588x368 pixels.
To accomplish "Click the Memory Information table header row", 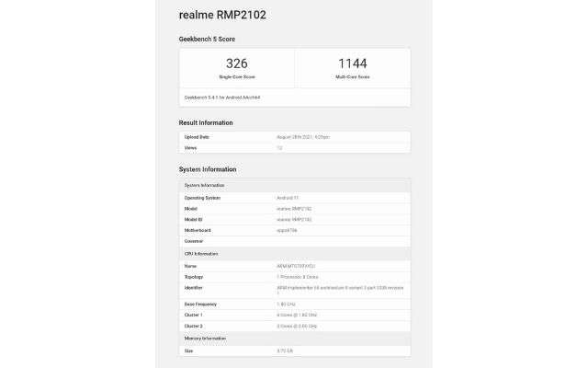I will [295, 339].
